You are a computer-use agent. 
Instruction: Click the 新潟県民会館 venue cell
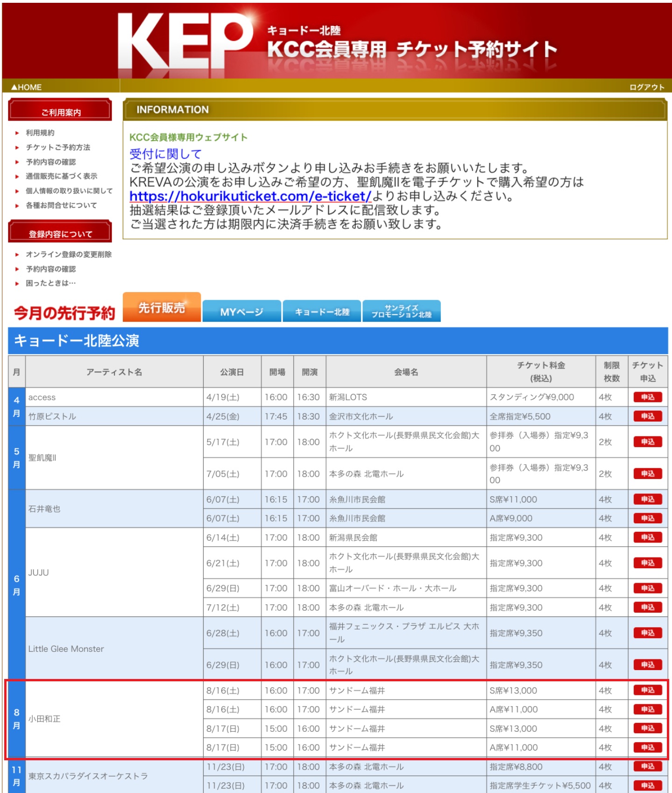coord(406,537)
